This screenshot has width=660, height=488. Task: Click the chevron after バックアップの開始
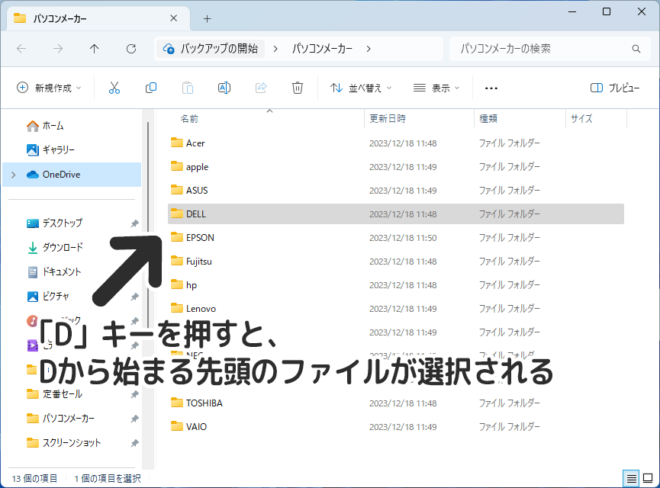(275, 49)
